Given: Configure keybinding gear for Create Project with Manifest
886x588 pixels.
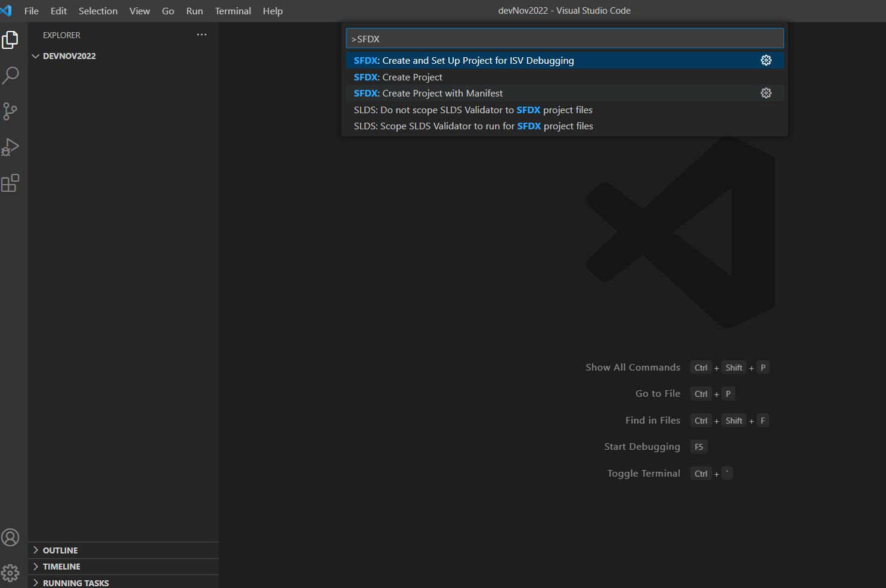Looking at the screenshot, I should (x=766, y=93).
